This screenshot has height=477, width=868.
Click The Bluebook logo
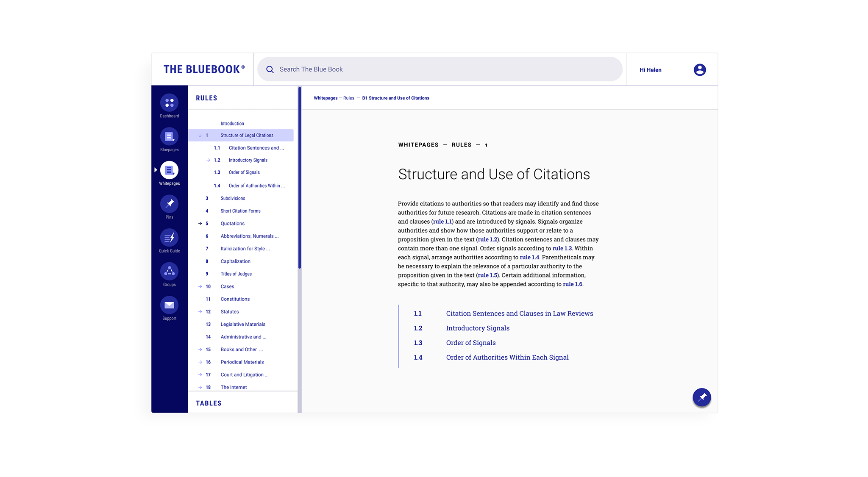pyautogui.click(x=204, y=69)
